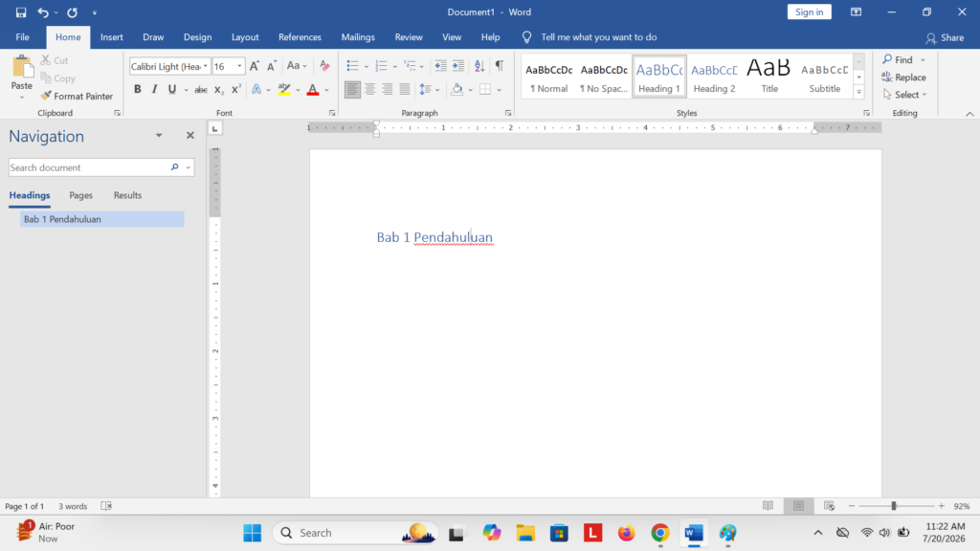This screenshot has width=980, height=551.
Task: Adjust the zoom slider handle
Action: pyautogui.click(x=894, y=506)
